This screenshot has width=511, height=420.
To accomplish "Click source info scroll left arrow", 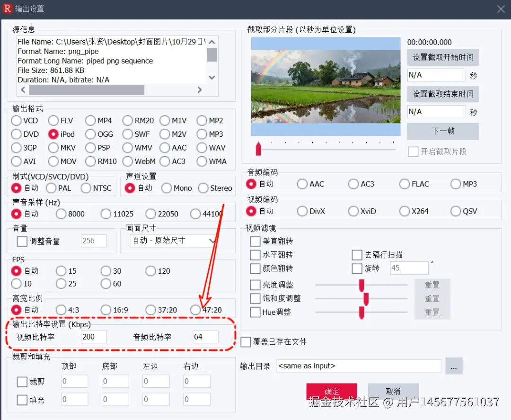I will 23,89.
